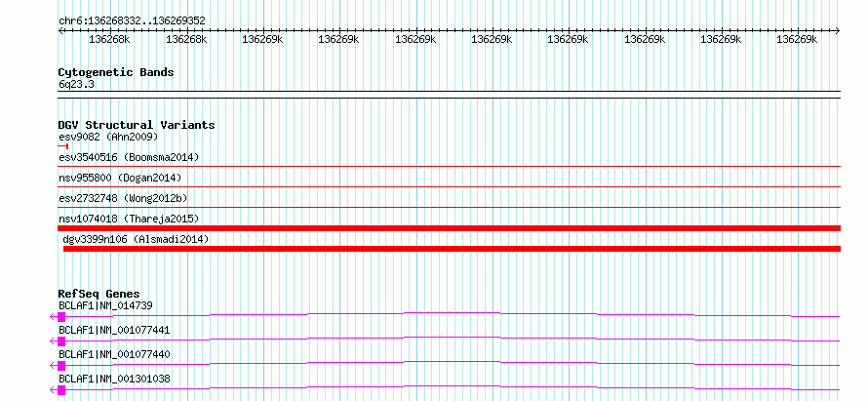Screen dimensions: 868x401
Task: Select transcript label BCLAF1|NM_001077441
Action: 114,330
